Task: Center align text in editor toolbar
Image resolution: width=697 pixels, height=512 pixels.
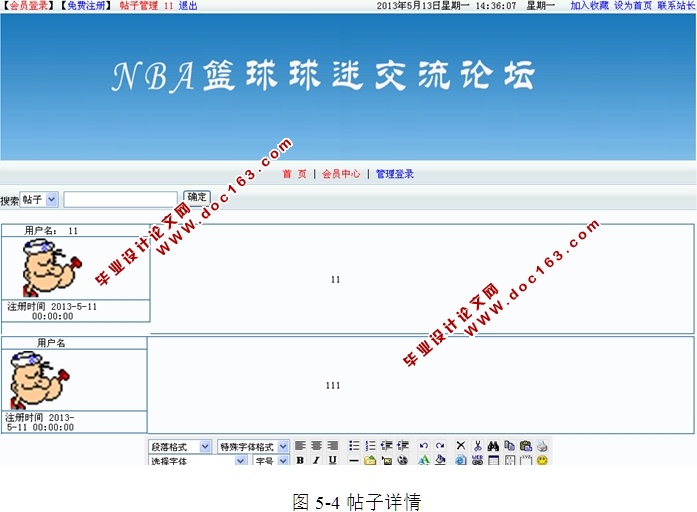Action: tap(316, 445)
